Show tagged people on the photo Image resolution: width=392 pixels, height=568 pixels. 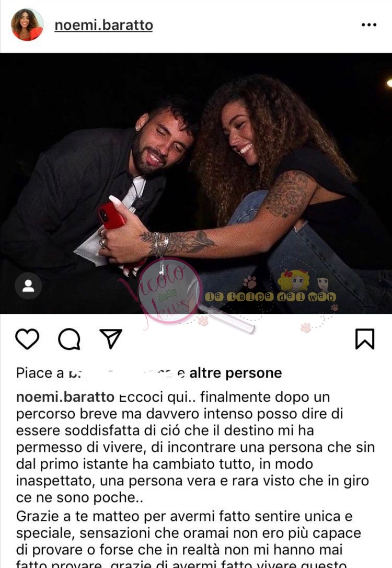(28, 286)
